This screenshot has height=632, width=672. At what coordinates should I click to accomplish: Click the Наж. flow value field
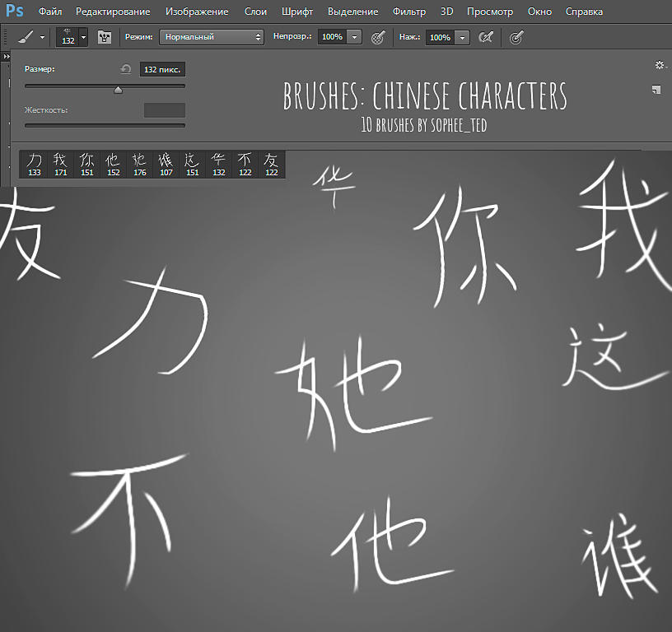[440, 38]
